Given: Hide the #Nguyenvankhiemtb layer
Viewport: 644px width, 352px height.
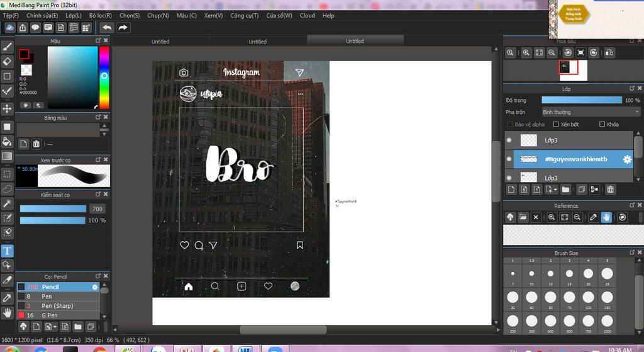Looking at the screenshot, I should (509, 159).
